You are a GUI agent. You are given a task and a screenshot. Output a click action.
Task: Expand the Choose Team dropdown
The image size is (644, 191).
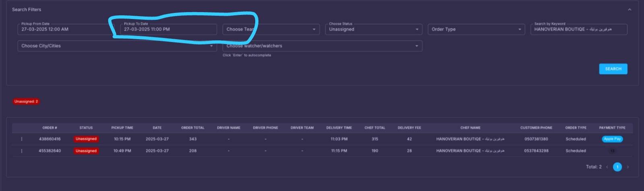(271, 29)
